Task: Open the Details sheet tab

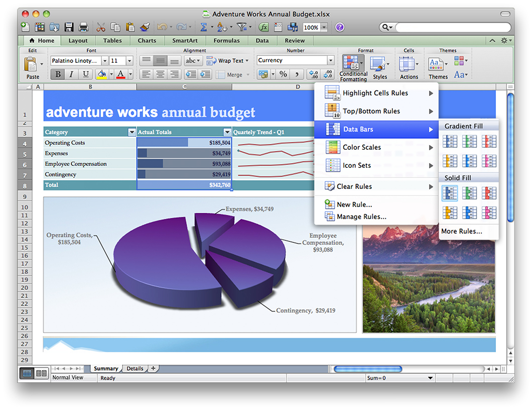Action: (x=135, y=368)
